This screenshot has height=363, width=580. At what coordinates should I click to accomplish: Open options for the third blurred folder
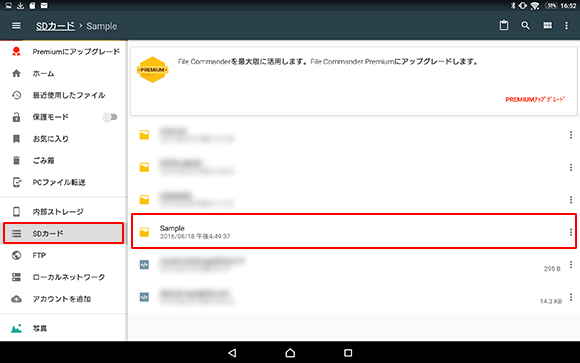(x=571, y=200)
